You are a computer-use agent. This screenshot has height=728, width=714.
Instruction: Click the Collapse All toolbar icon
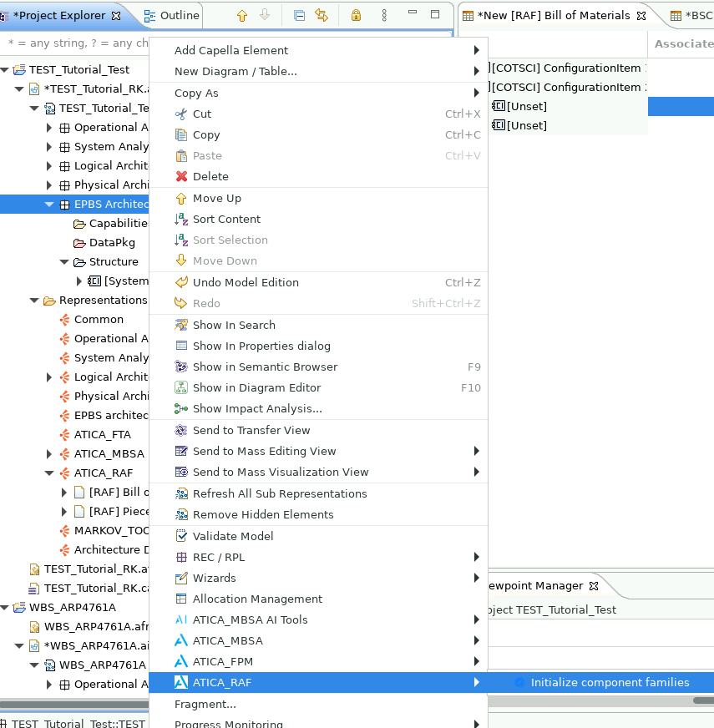click(300, 15)
